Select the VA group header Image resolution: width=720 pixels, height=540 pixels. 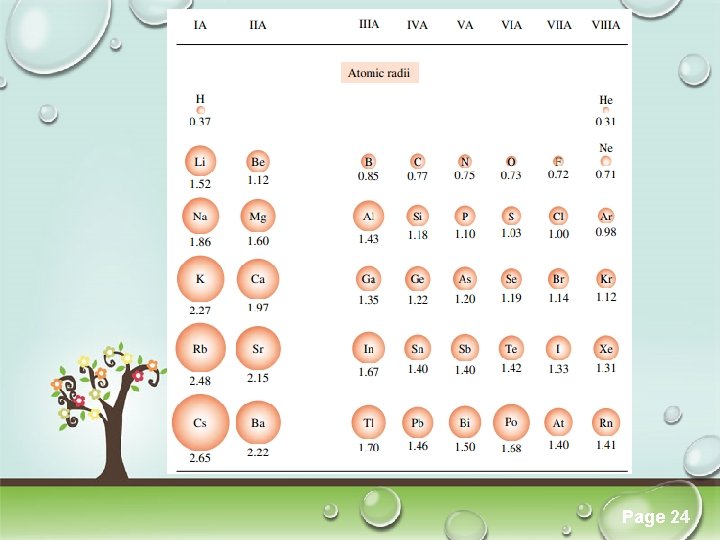click(x=465, y=25)
